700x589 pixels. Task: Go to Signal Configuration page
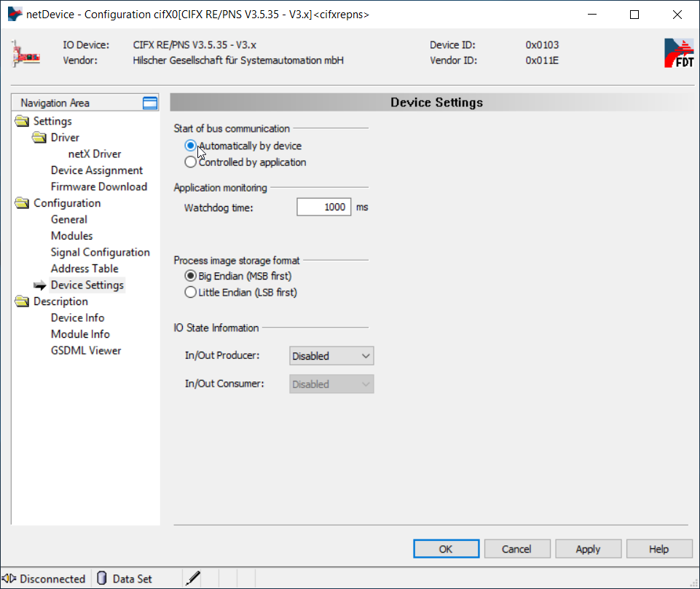tap(100, 252)
